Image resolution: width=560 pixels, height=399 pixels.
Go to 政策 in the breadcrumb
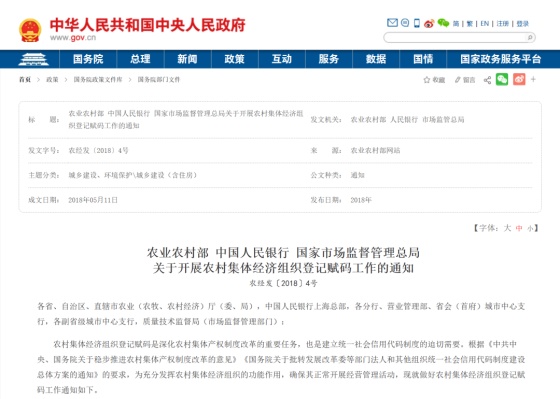pyautogui.click(x=52, y=80)
